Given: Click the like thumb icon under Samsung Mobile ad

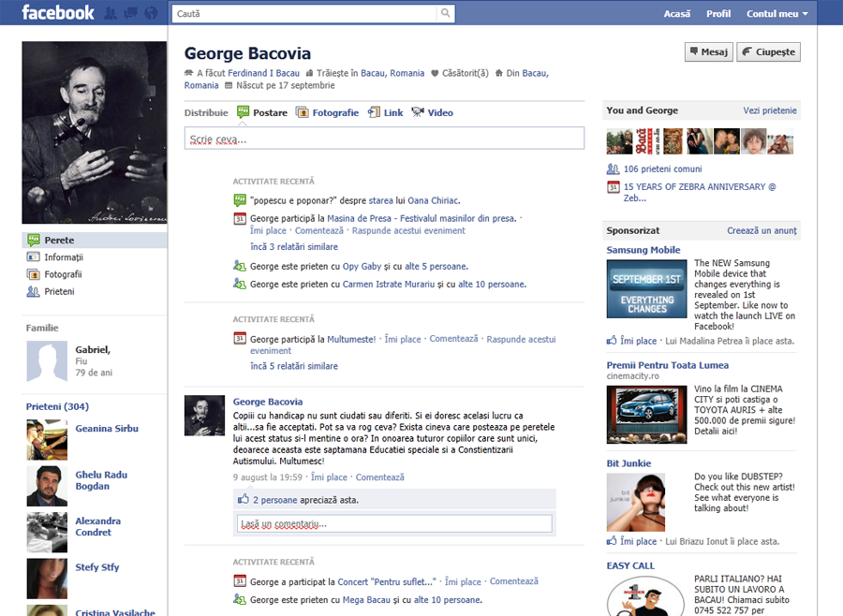Looking at the screenshot, I should coord(612,340).
